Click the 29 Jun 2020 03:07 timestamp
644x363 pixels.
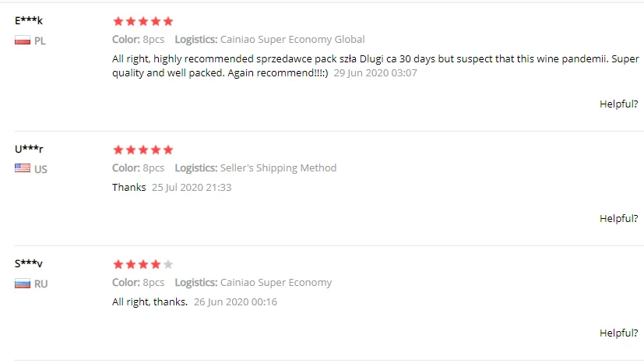tap(375, 73)
